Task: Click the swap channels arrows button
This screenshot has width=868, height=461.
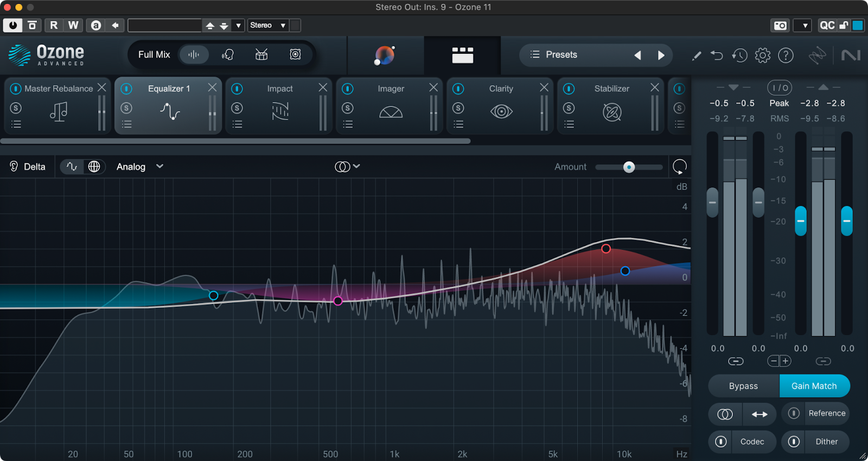Action: click(x=759, y=414)
